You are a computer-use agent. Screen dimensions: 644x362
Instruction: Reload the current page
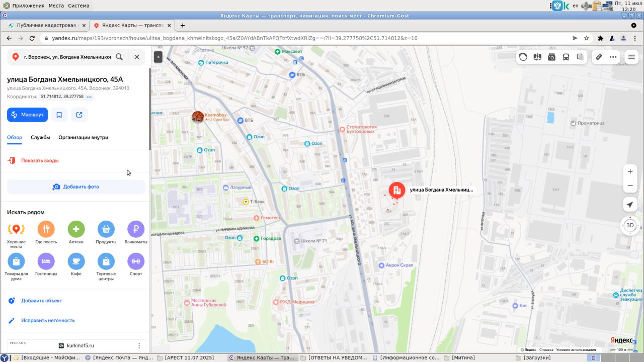coord(32,38)
